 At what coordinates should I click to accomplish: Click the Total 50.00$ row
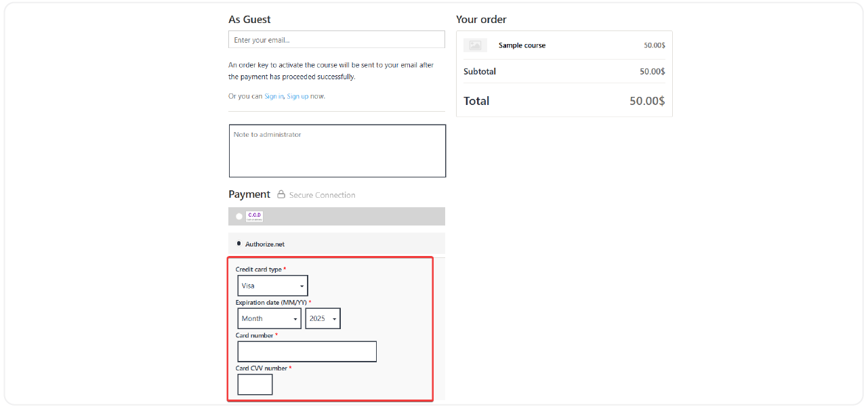click(564, 101)
